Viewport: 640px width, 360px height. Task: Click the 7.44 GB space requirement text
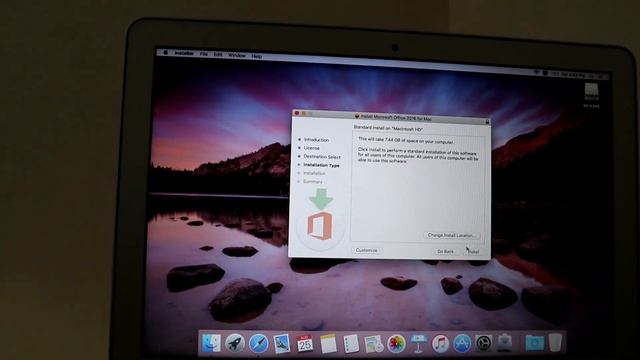(406, 141)
